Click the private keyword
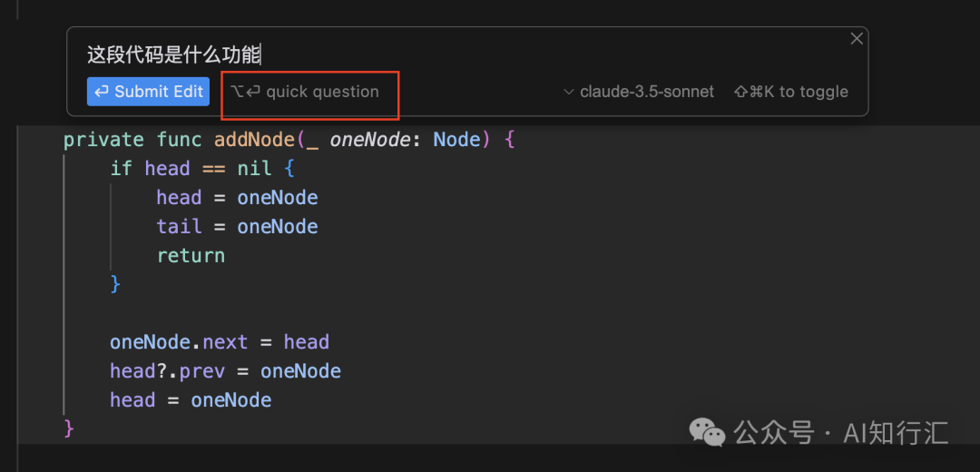 click(x=103, y=140)
